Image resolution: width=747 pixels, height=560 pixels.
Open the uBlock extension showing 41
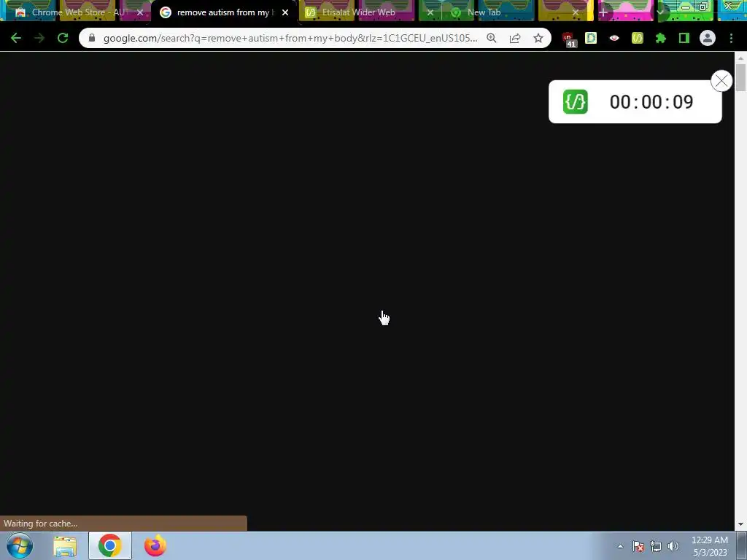(x=568, y=39)
